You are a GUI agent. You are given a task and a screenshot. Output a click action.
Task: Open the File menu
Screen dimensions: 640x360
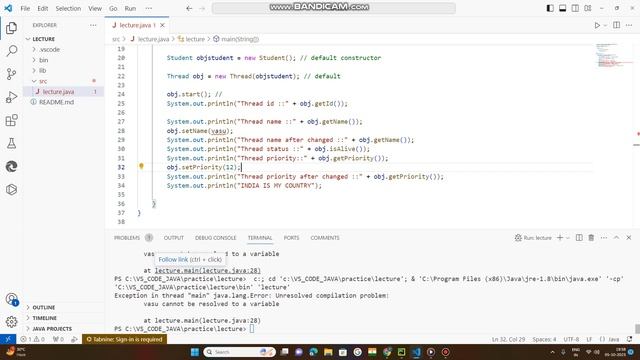(25, 8)
